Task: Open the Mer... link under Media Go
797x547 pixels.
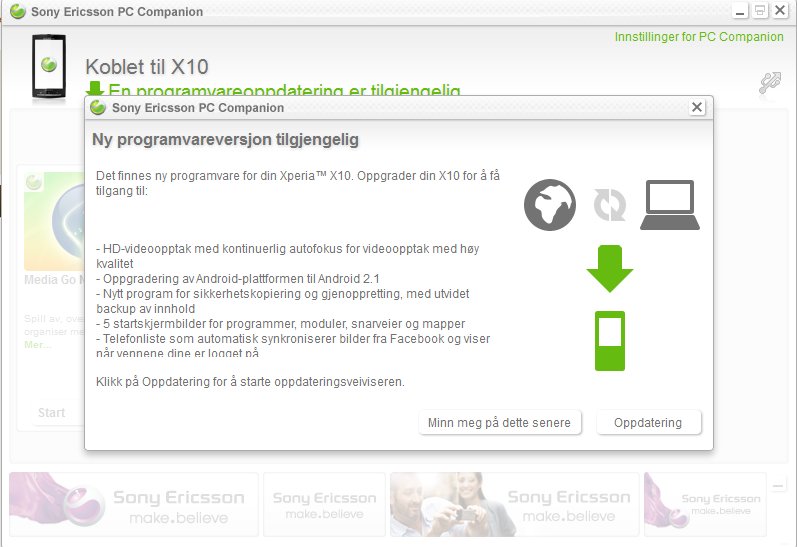Action: click(38, 345)
